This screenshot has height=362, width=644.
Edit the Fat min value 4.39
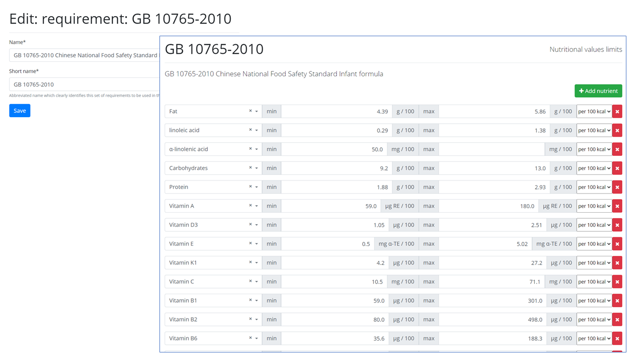337,112
